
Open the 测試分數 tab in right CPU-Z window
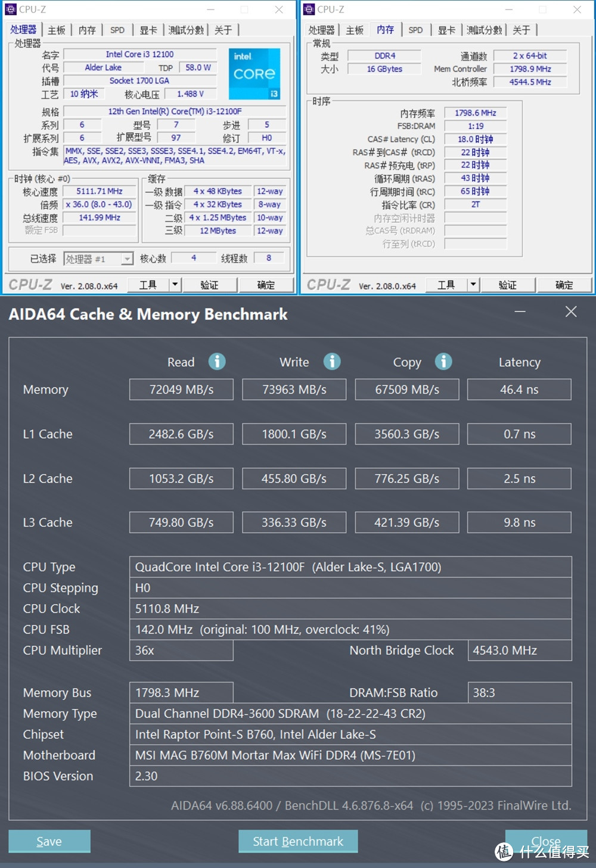click(484, 30)
